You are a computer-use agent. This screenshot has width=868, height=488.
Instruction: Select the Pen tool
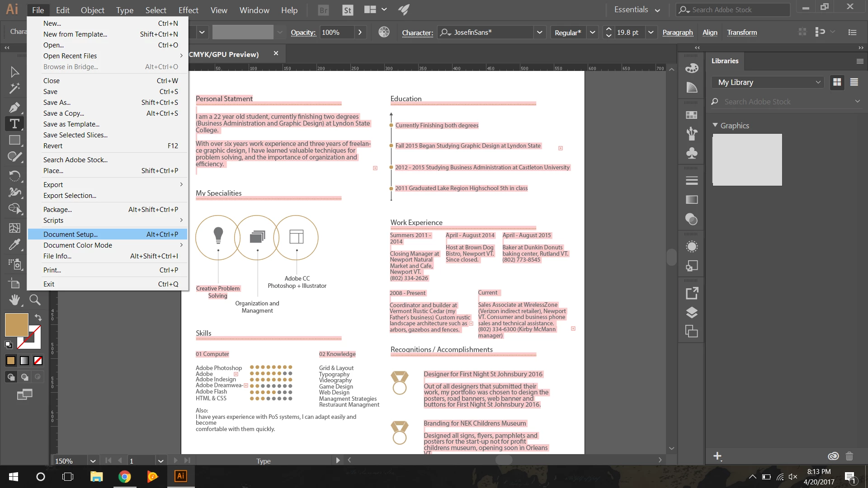[x=14, y=107]
